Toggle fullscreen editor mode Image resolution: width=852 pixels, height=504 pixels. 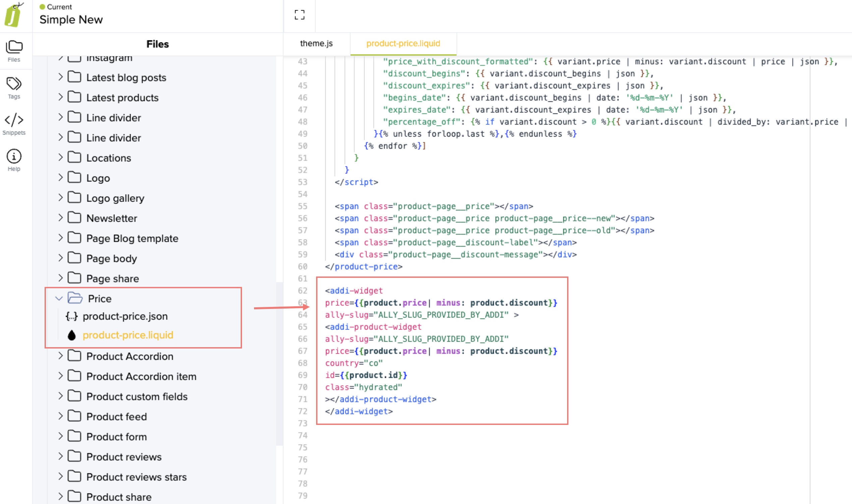point(299,15)
